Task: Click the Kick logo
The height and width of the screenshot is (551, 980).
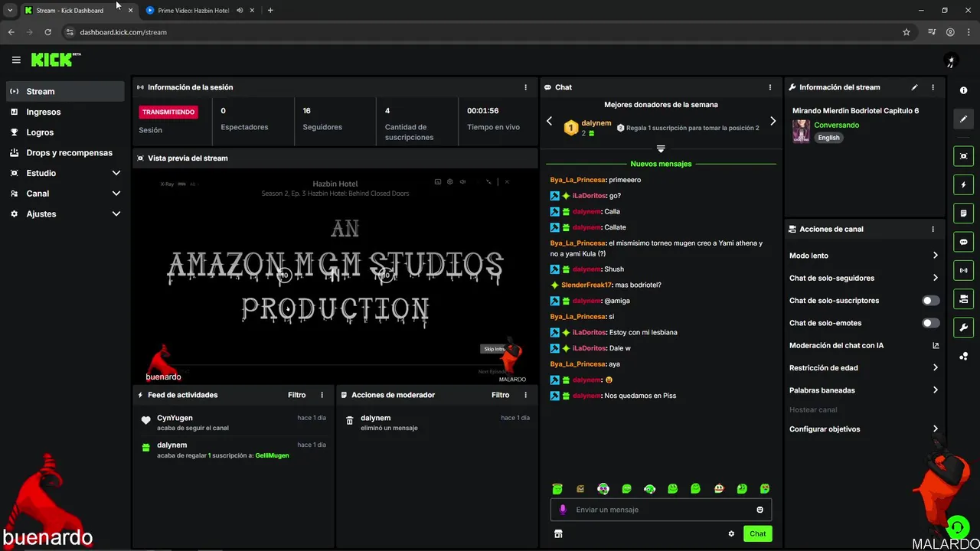Action: [x=55, y=60]
